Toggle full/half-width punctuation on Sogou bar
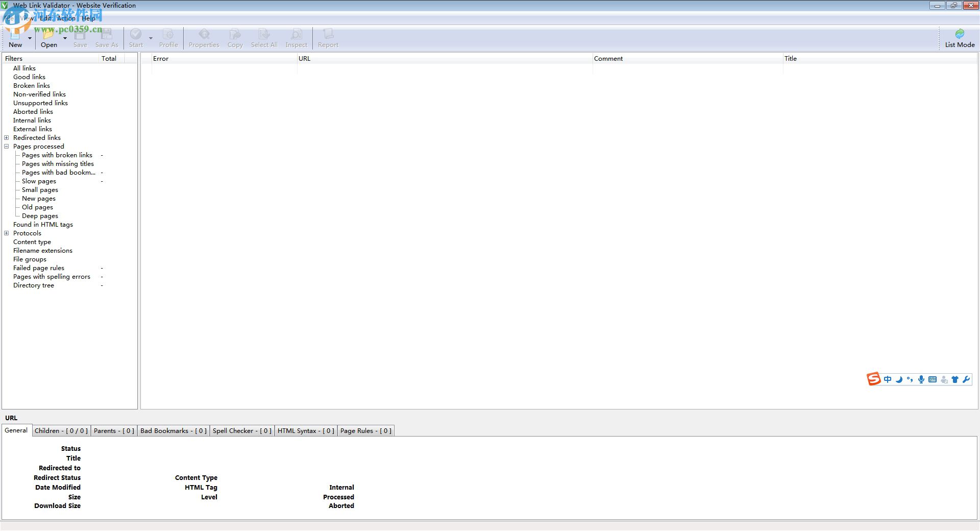980x531 pixels. point(910,379)
